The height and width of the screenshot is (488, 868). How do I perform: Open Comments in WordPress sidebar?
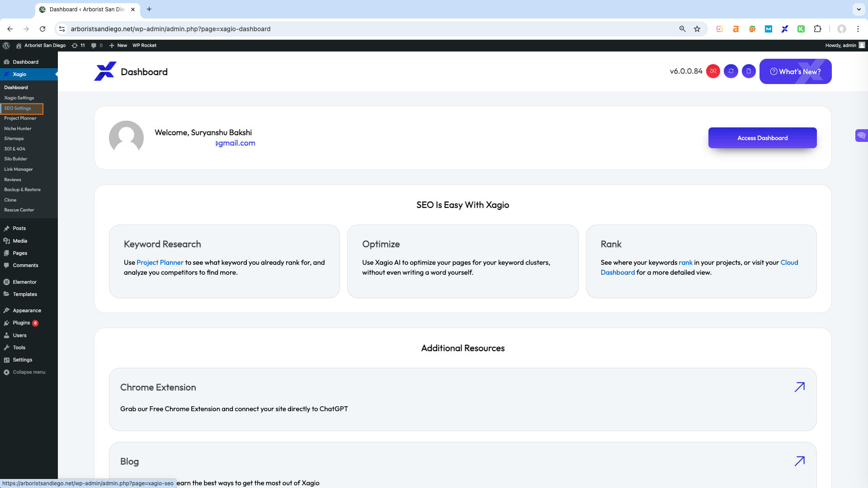pyautogui.click(x=25, y=265)
